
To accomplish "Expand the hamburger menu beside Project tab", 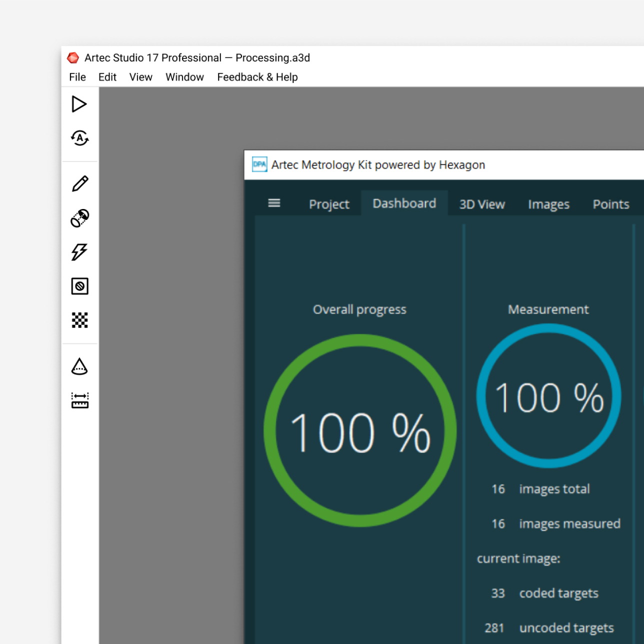I will [x=274, y=203].
